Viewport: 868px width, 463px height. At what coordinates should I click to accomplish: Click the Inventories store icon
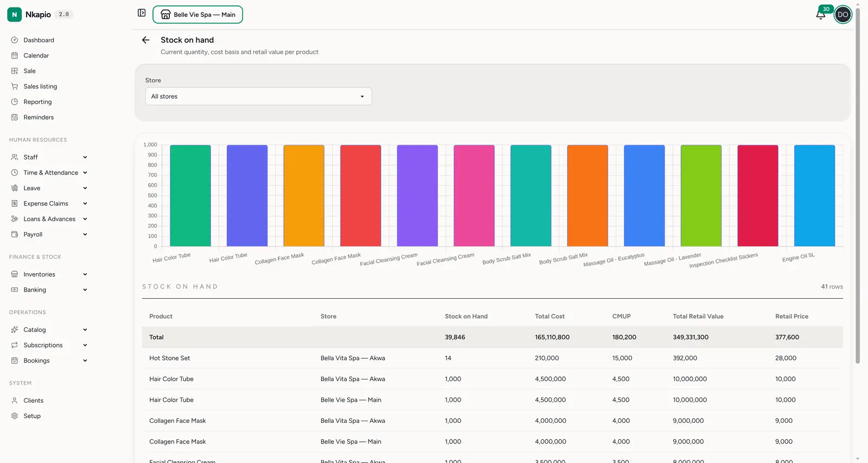coord(15,274)
